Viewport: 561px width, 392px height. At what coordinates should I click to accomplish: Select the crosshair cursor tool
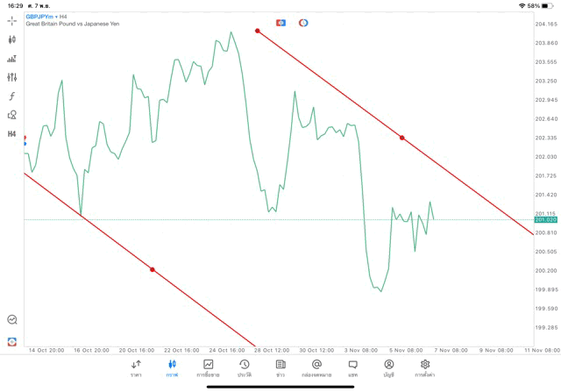[x=12, y=21]
